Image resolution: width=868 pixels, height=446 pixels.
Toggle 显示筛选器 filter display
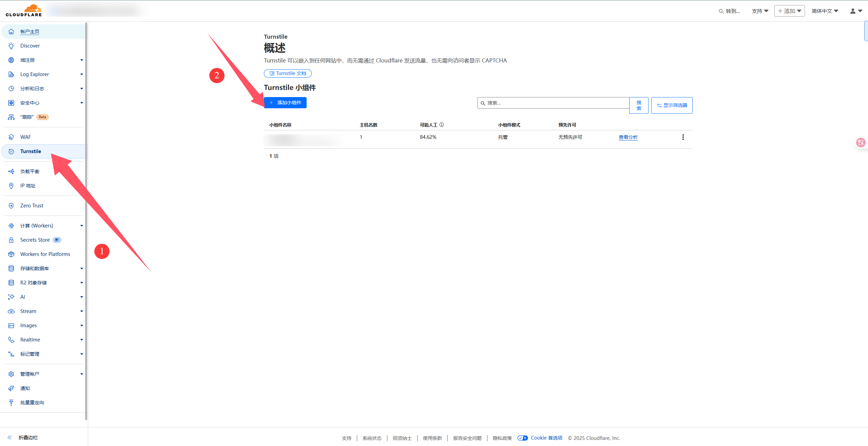[x=672, y=105]
